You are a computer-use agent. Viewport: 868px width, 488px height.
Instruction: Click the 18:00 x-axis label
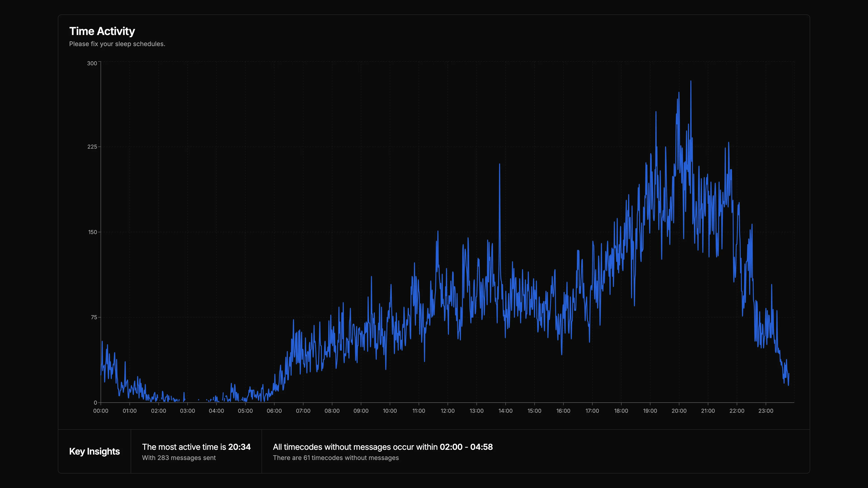[x=621, y=411]
